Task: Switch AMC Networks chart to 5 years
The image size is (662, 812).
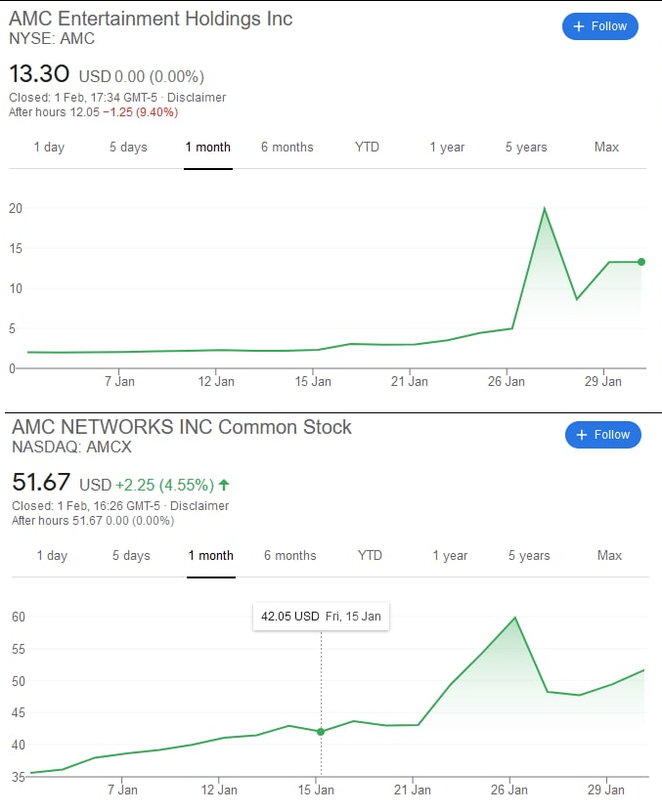Action: pos(529,556)
